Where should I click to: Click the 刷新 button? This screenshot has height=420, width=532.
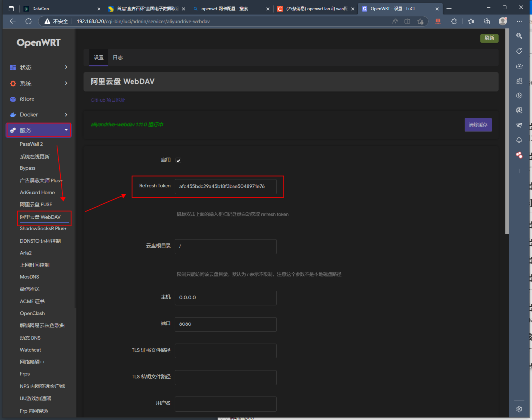click(489, 38)
